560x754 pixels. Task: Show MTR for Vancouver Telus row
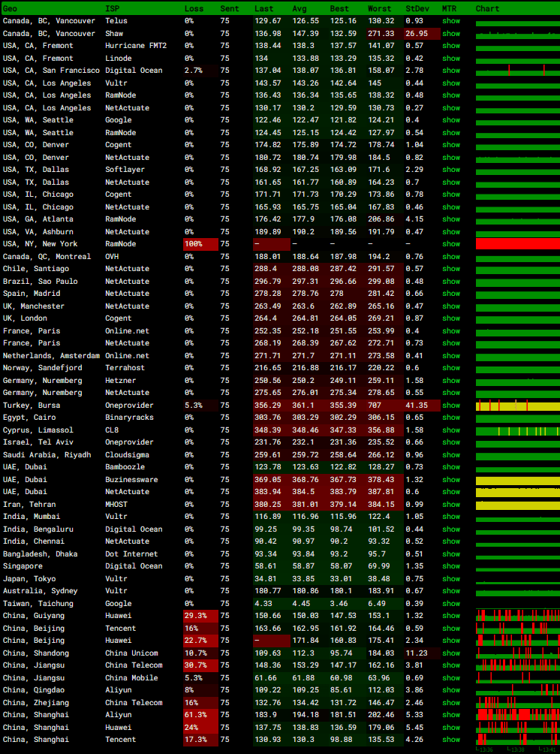[451, 21]
